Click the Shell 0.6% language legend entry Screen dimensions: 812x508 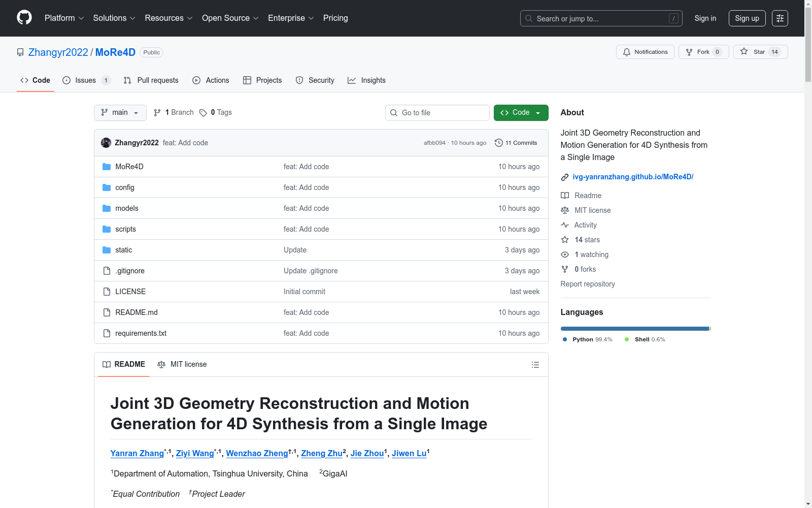click(645, 339)
